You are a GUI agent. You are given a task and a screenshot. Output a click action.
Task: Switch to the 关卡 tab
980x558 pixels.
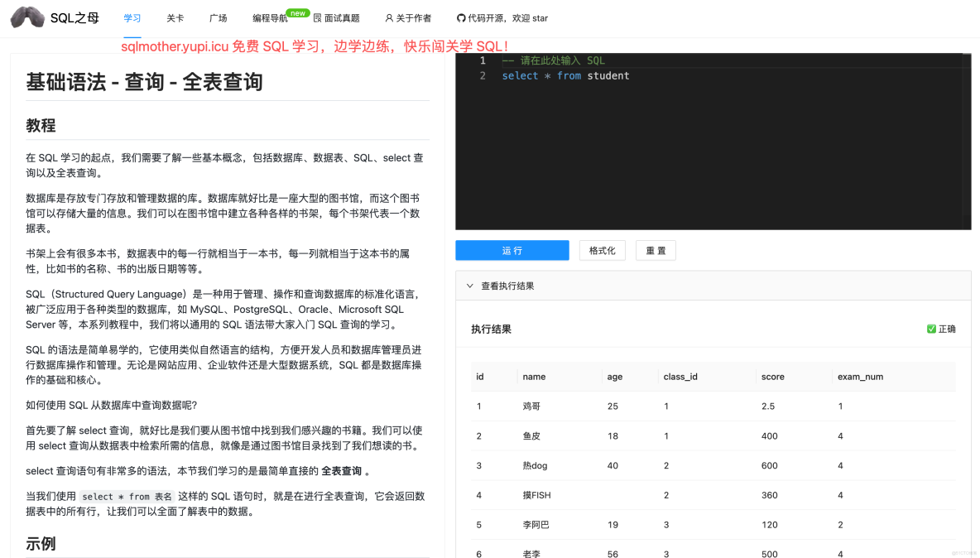pos(175,17)
